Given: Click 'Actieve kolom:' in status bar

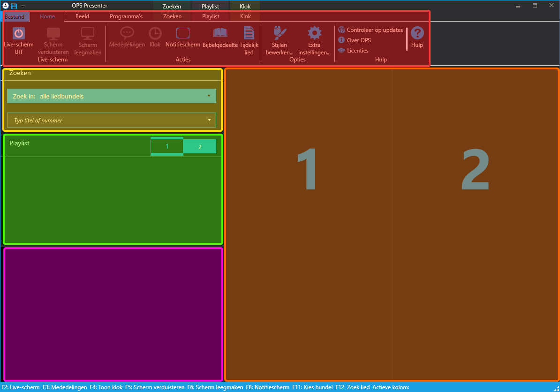Looking at the screenshot, I should tap(391, 387).
